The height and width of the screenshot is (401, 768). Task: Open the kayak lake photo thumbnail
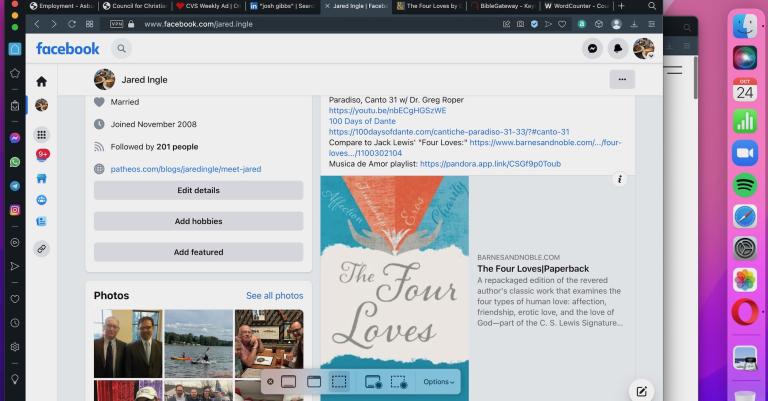click(198, 344)
